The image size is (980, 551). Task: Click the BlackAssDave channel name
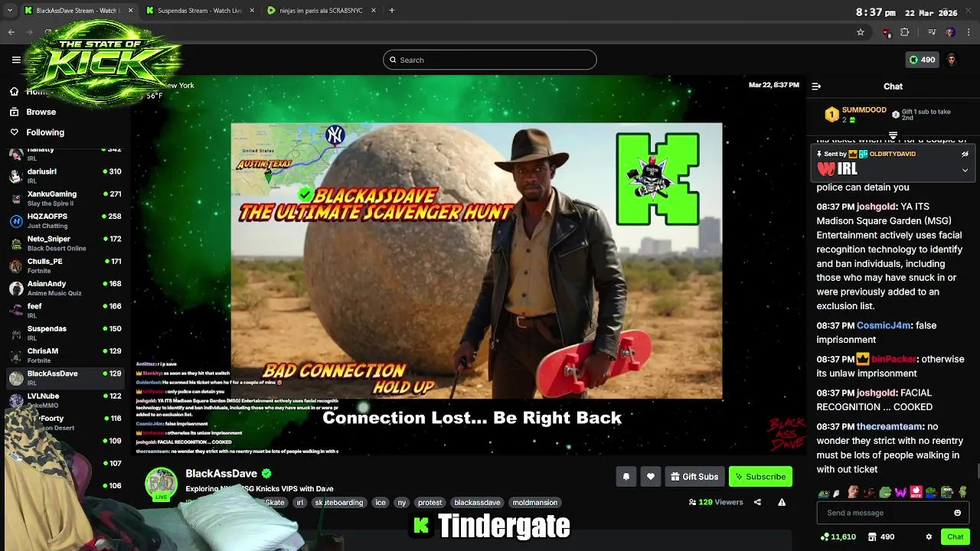coord(221,474)
